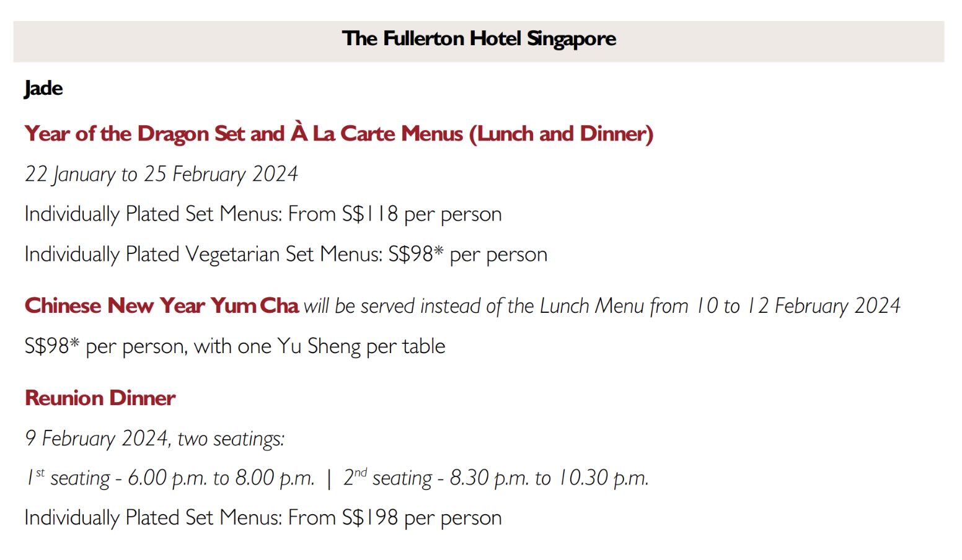Click the vertical bar separator between seatings
The width and height of the screenshot is (962, 560).
329,478
